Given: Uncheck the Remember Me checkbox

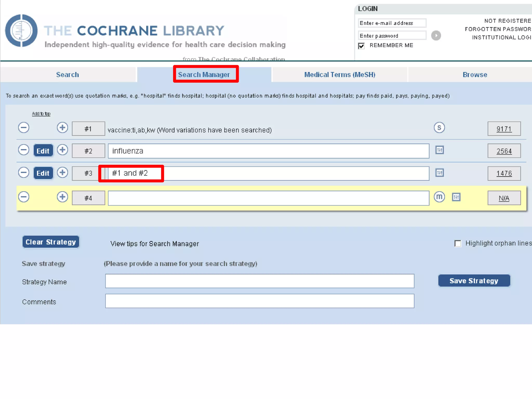Looking at the screenshot, I should click(x=361, y=46).
